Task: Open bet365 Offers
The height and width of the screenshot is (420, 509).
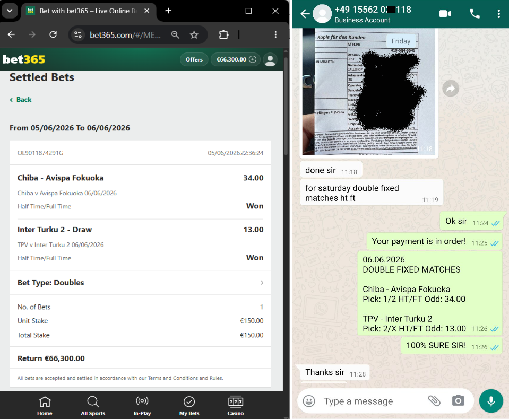Action: point(194,59)
